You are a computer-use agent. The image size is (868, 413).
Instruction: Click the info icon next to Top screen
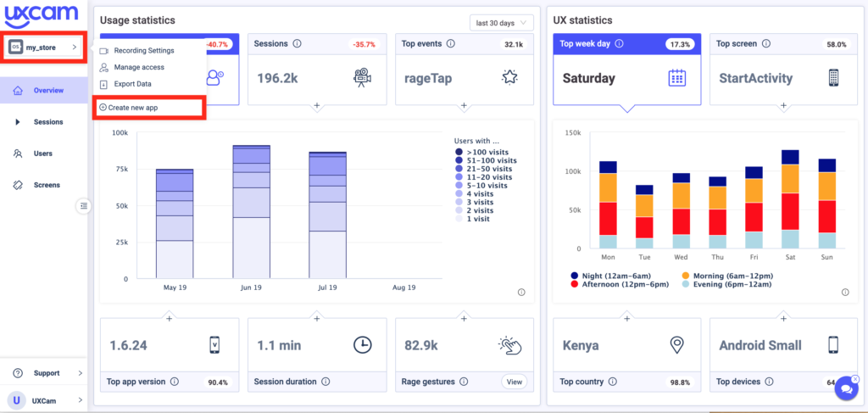pyautogui.click(x=766, y=44)
